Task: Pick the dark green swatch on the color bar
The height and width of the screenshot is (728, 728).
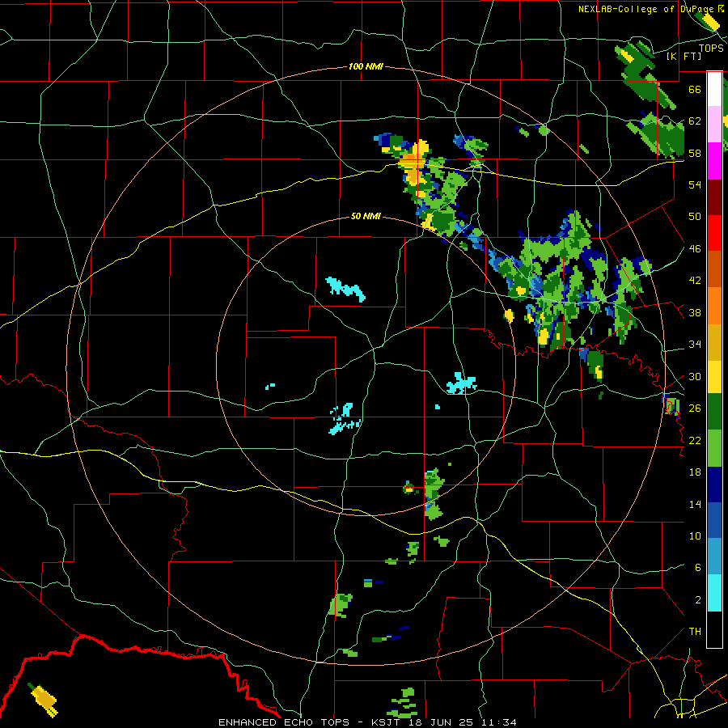Action: point(714,412)
